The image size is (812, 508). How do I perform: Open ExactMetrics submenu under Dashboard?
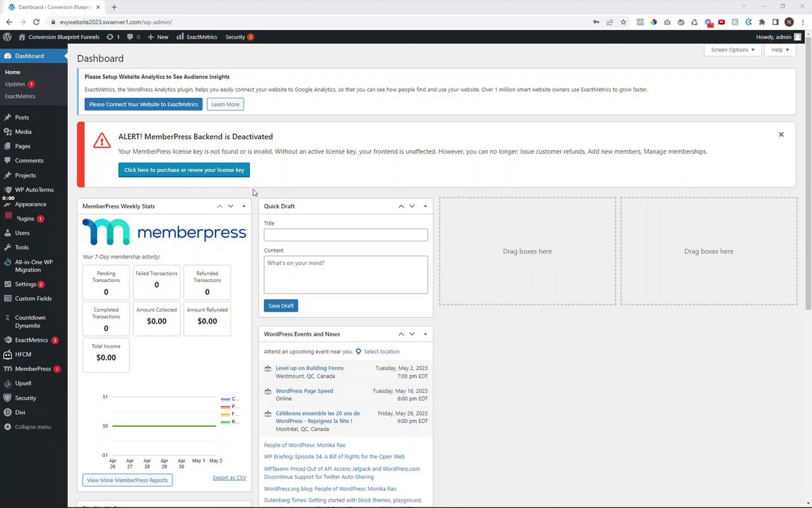[x=20, y=97]
